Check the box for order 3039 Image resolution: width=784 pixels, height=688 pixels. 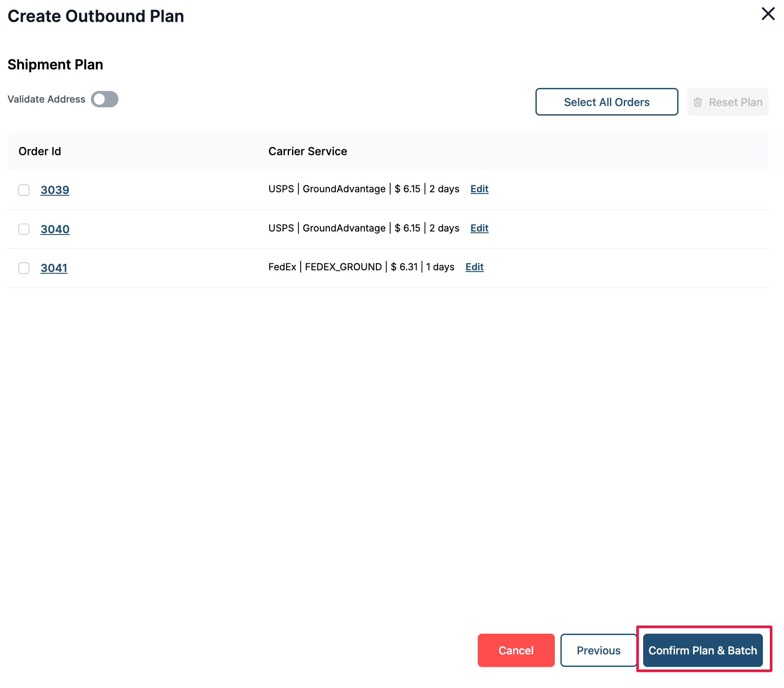[x=24, y=190]
